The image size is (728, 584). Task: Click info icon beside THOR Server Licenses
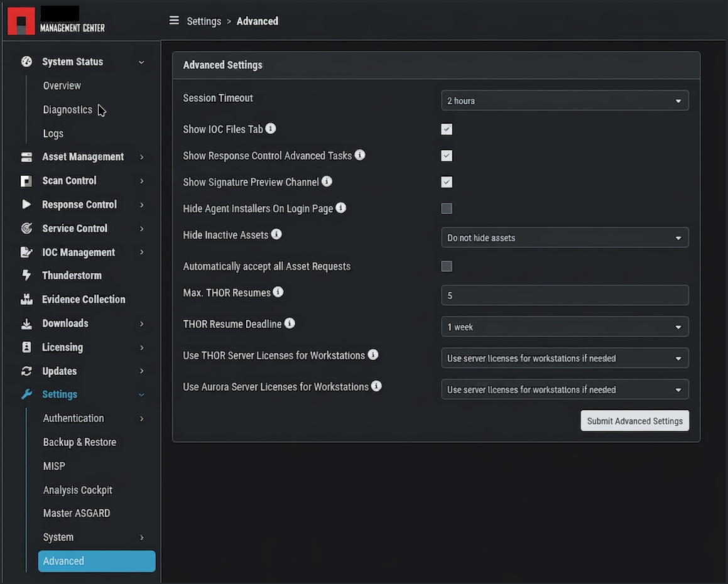point(373,355)
